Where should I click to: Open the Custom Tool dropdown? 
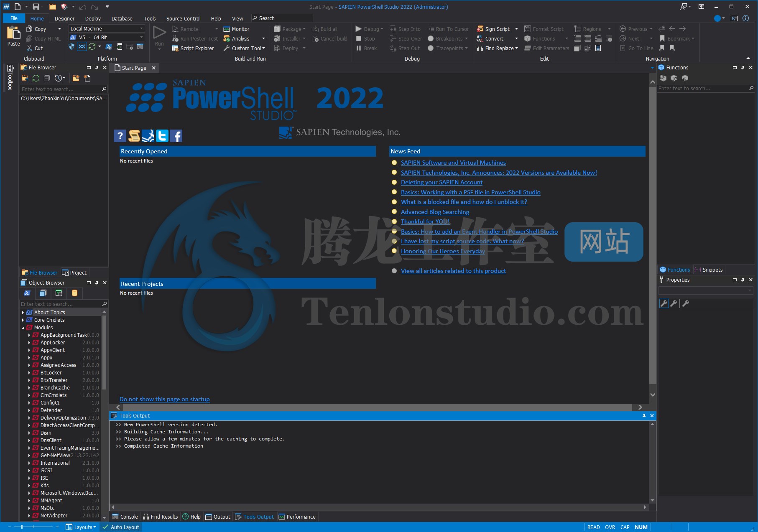[263, 48]
